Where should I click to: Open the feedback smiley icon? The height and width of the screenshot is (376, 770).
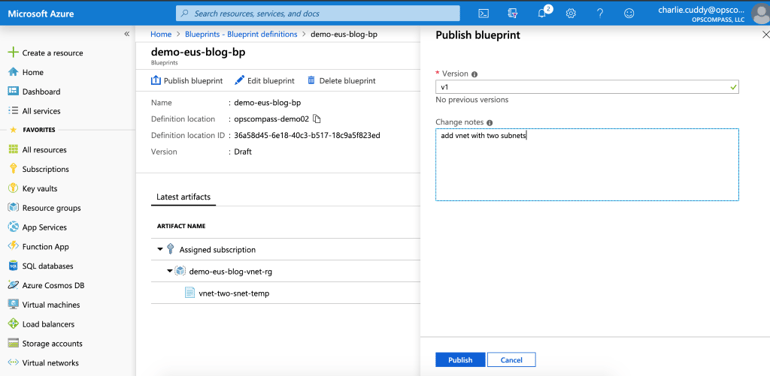629,14
